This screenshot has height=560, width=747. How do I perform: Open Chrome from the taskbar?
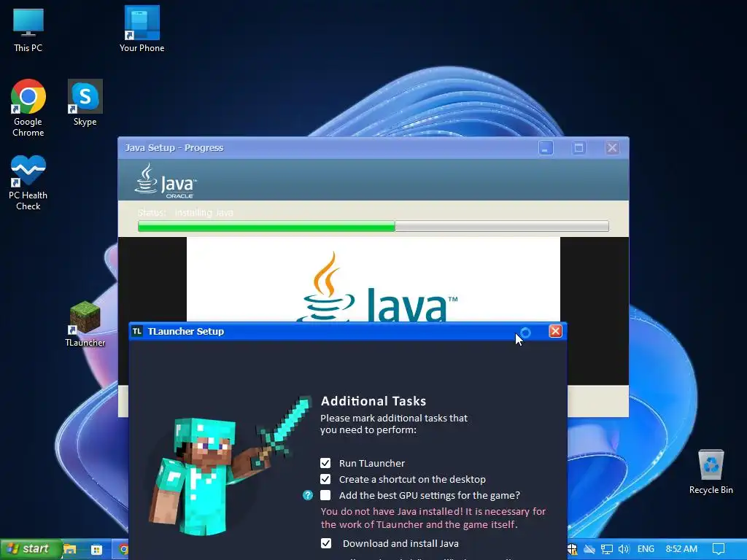(123, 550)
